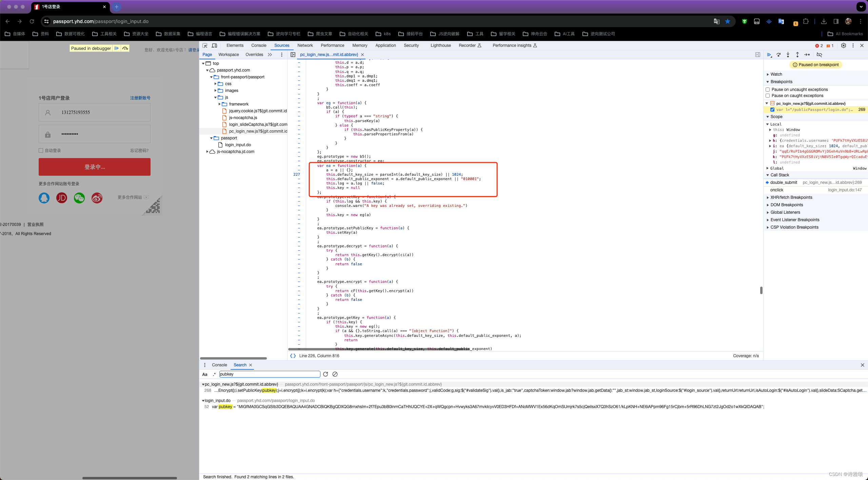Open the Application tab
Viewport: 868px width, 480px height.
tap(386, 45)
